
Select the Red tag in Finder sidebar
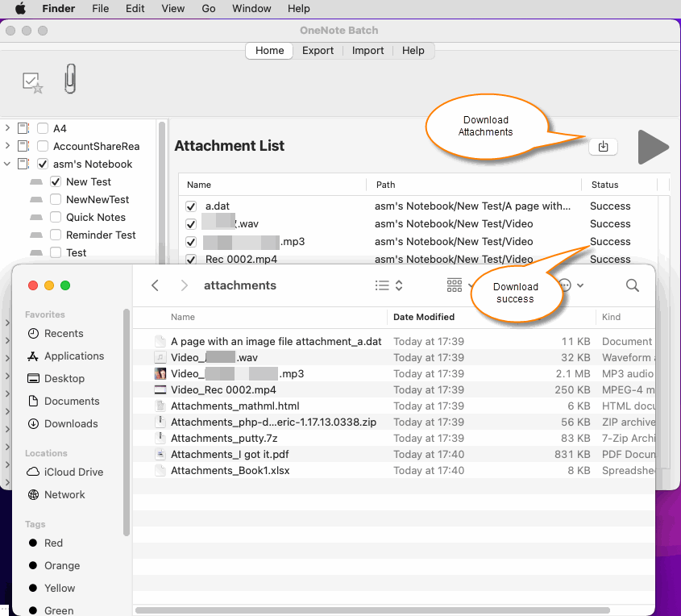(x=46, y=543)
